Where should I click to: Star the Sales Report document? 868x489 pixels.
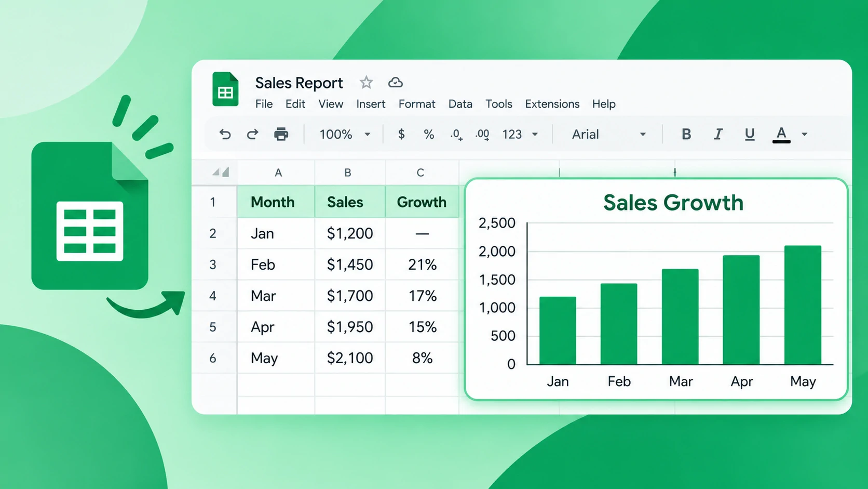coord(367,83)
